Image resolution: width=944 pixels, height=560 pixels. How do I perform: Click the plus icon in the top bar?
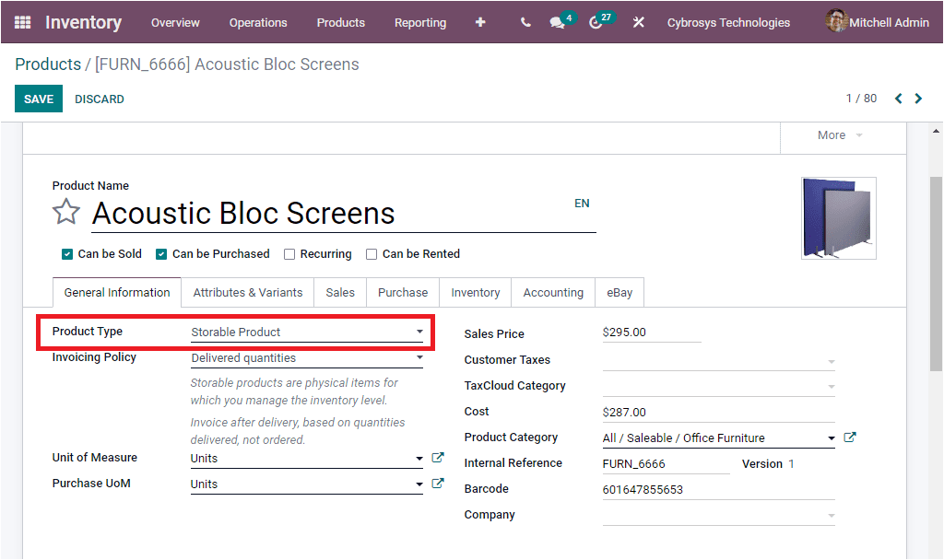[480, 22]
